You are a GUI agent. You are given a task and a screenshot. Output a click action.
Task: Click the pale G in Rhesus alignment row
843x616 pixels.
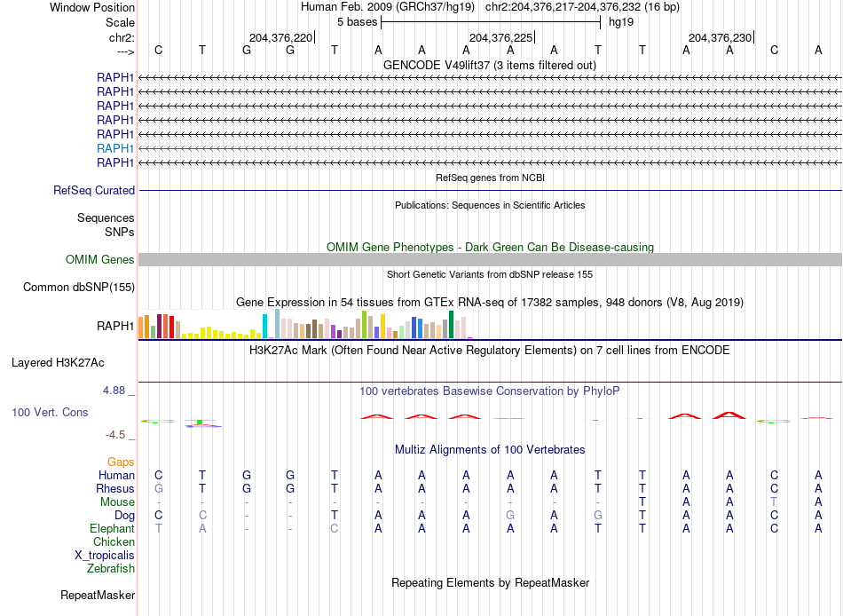tap(159, 489)
